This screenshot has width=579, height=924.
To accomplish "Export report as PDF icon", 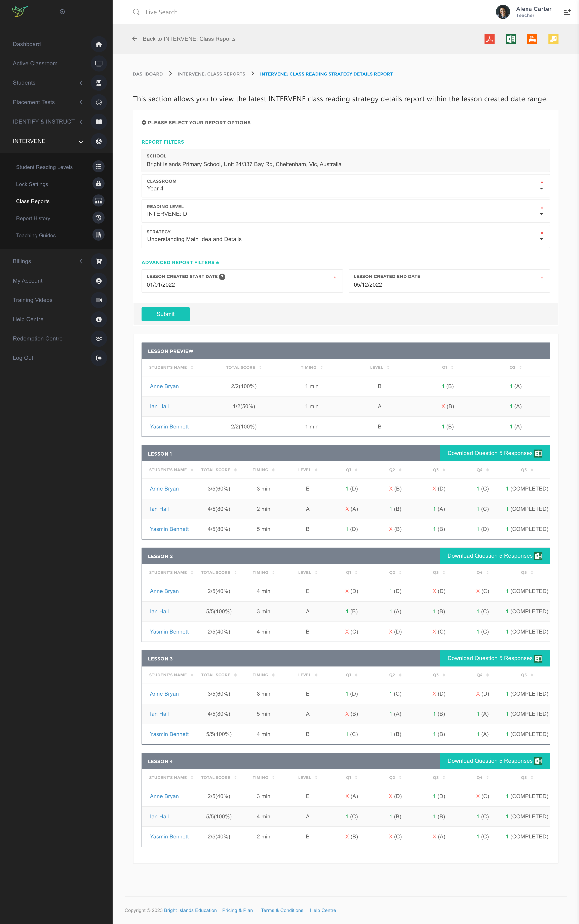I will click(489, 39).
